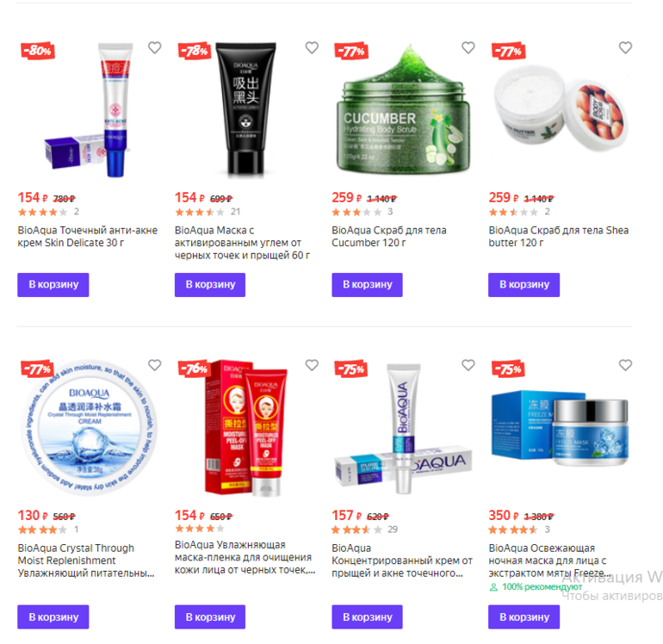Favorite the red peel-off mask heart icon
This screenshot has height=644, width=663.
point(312,365)
